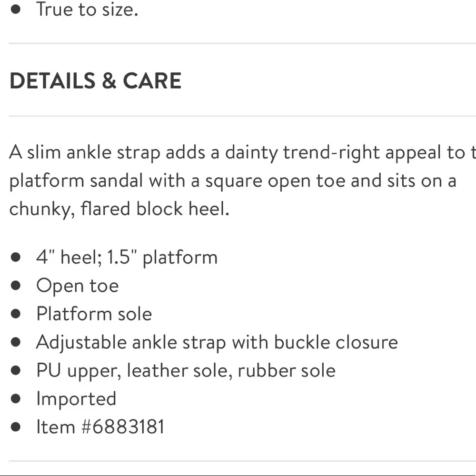Viewport: 476px width, 476px height.
Task: Click the 'Open toe' bullet item
Action: tap(78, 286)
